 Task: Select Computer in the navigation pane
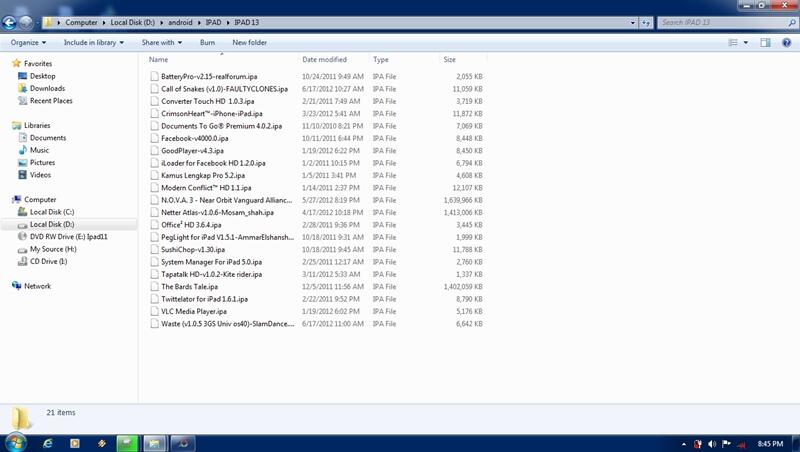point(40,199)
